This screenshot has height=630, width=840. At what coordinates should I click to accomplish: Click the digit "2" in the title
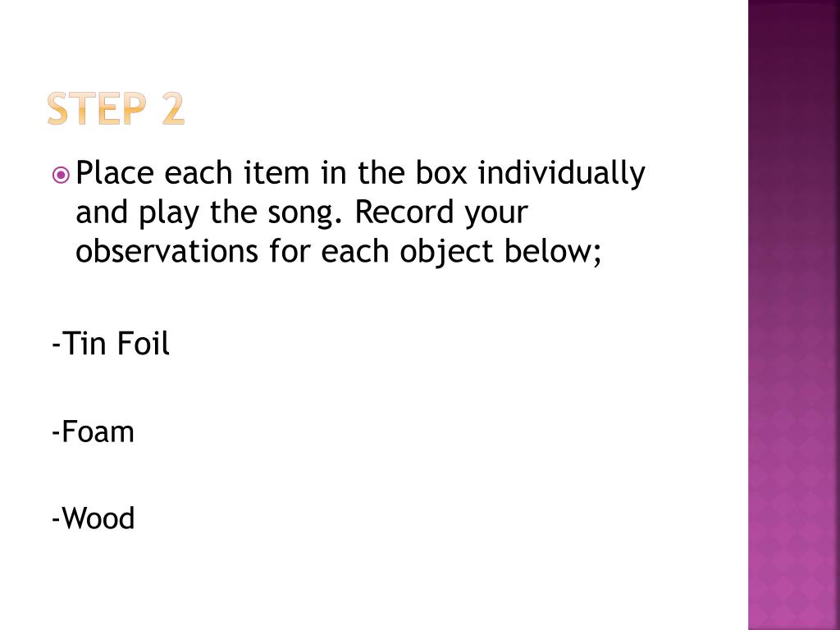pos(173,110)
